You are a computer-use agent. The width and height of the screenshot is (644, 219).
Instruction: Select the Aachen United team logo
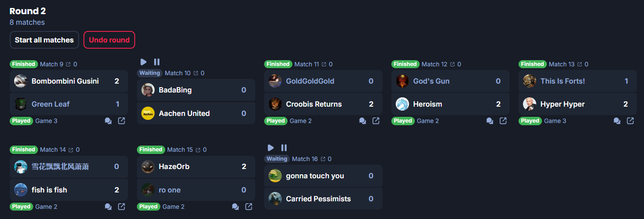[x=148, y=113]
